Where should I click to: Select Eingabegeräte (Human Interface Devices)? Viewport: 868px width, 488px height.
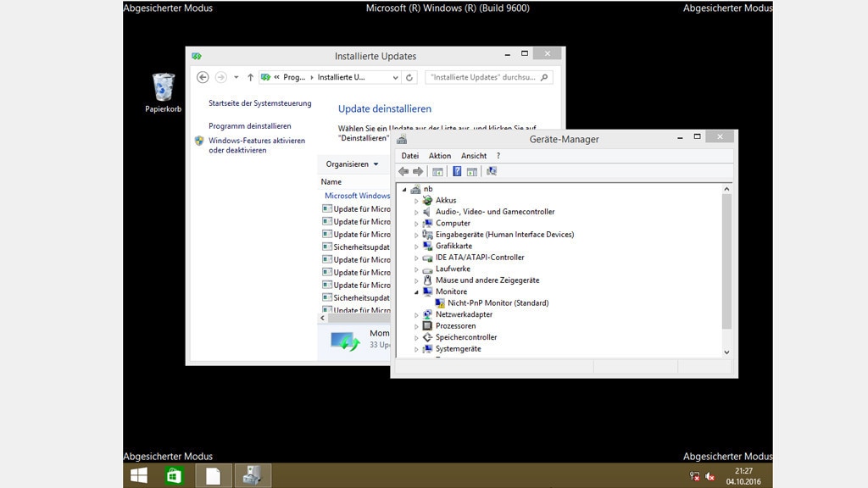[505, 235]
